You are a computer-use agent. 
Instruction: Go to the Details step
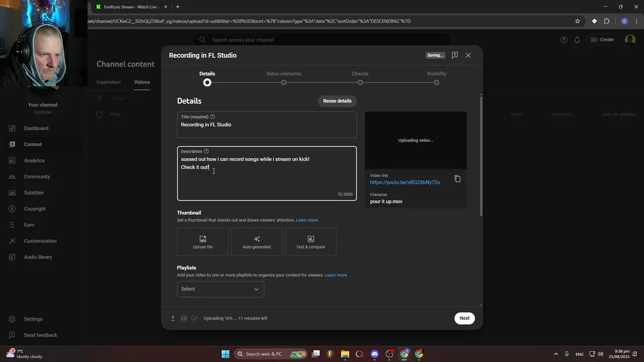207,78
